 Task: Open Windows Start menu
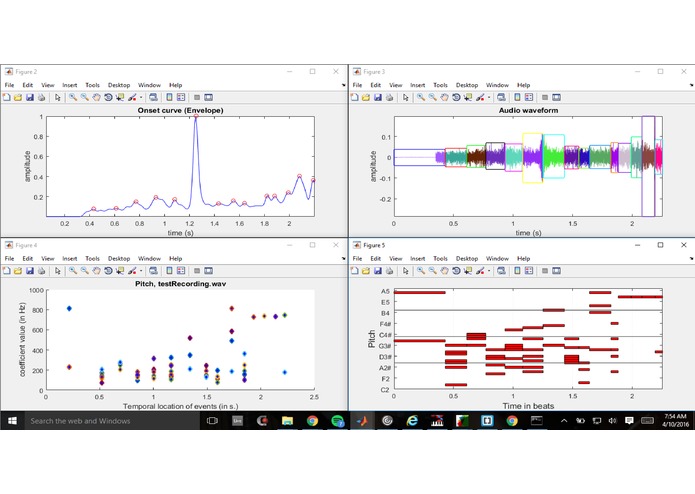point(12,420)
